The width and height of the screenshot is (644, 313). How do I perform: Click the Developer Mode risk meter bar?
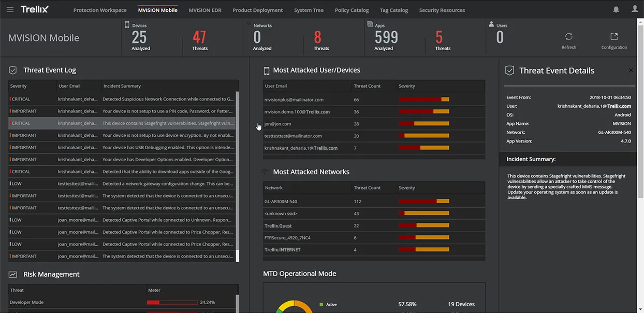pyautogui.click(x=172, y=302)
